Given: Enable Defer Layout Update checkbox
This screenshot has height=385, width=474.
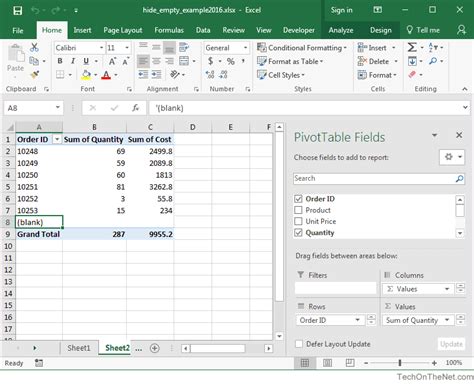Looking at the screenshot, I should pyautogui.click(x=299, y=344).
